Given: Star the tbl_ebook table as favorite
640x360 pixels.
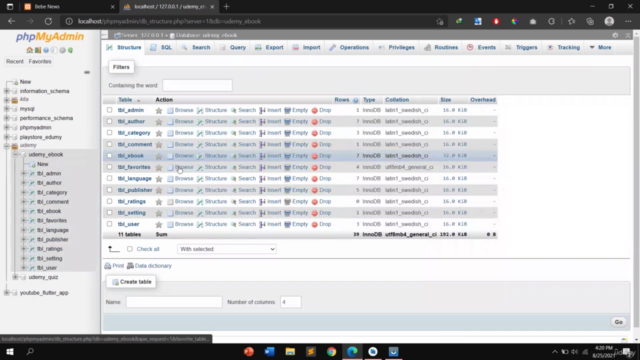Looking at the screenshot, I should coord(159,156).
